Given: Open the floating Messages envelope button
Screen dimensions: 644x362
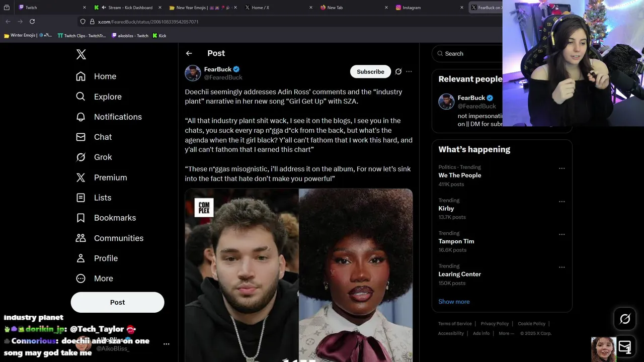Looking at the screenshot, I should 625,346.
